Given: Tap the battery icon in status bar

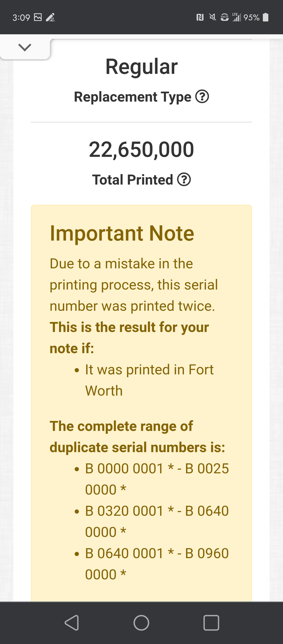Looking at the screenshot, I should click(x=266, y=17).
